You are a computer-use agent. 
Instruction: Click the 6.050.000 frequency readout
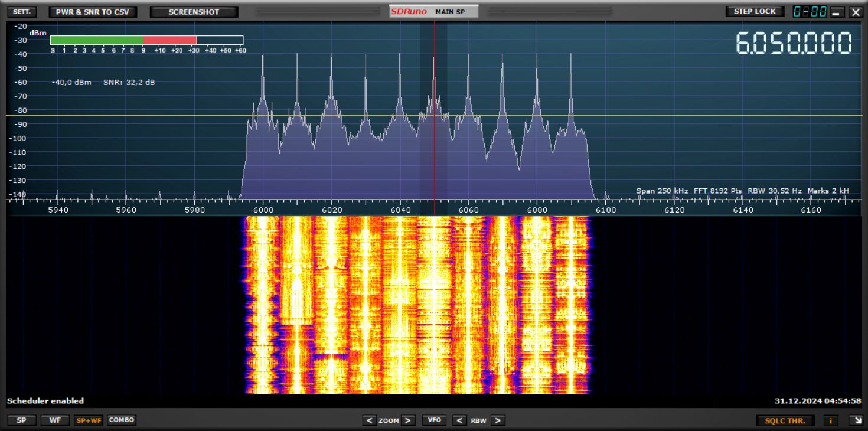click(794, 44)
